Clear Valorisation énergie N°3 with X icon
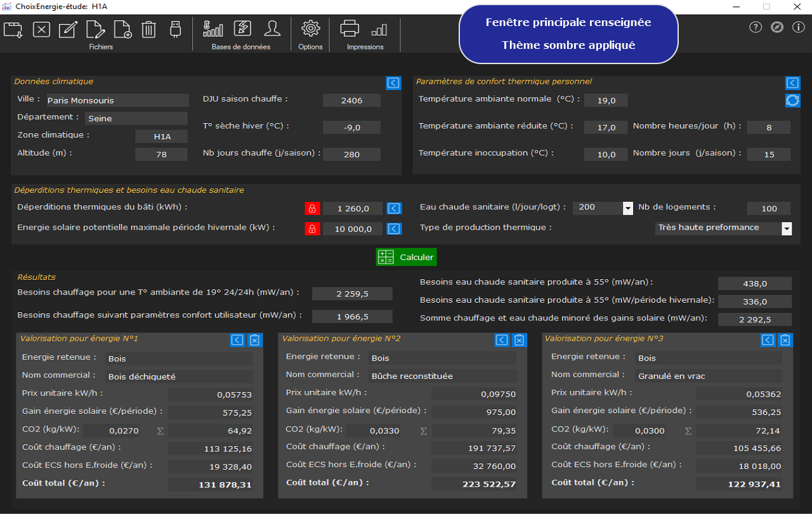 tap(785, 340)
